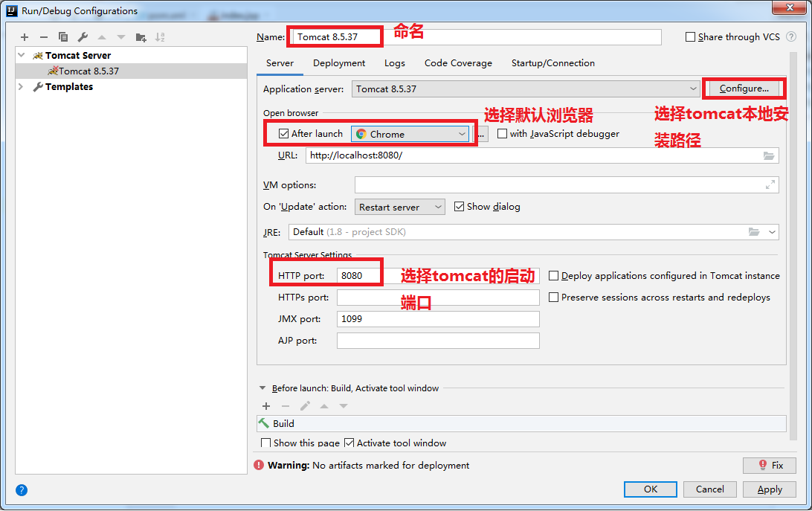Toggle Show dialog checkbox
This screenshot has height=511, width=812.
459,207
